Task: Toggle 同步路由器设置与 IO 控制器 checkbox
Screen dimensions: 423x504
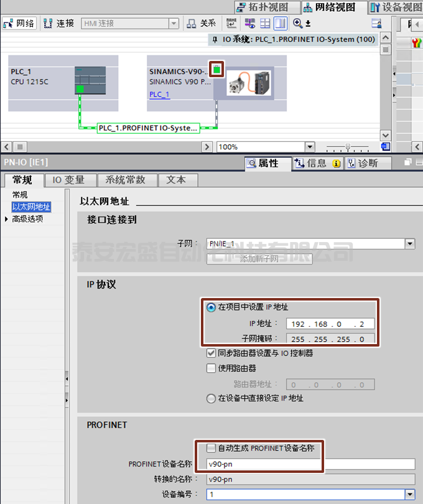Action: tap(211, 353)
